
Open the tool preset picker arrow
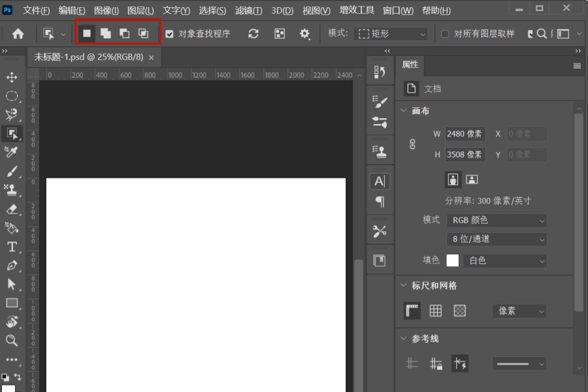coord(63,34)
